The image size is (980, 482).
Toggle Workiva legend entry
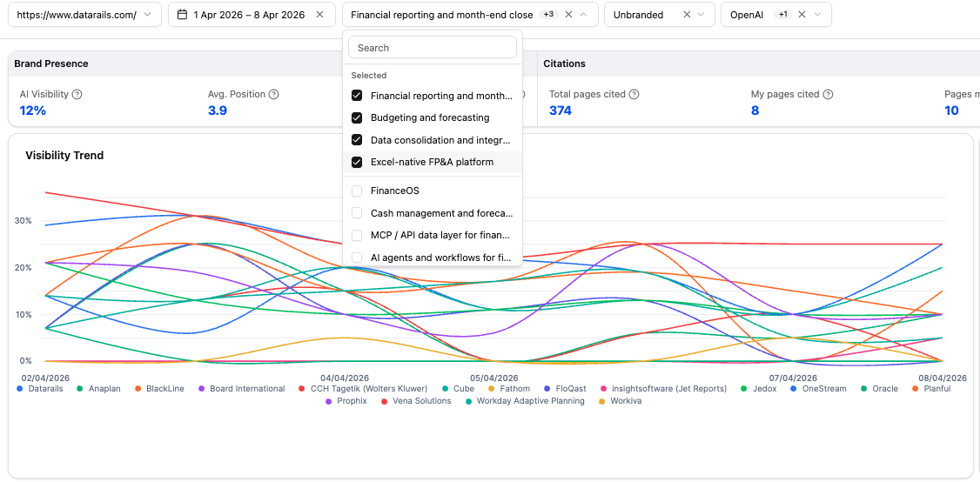point(620,401)
